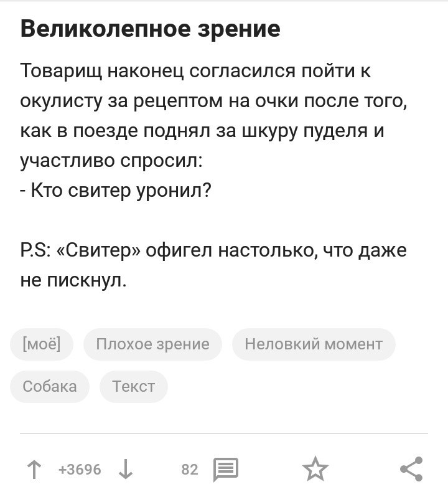
Task: Open the Неловкий момент tag
Action: coord(314,344)
